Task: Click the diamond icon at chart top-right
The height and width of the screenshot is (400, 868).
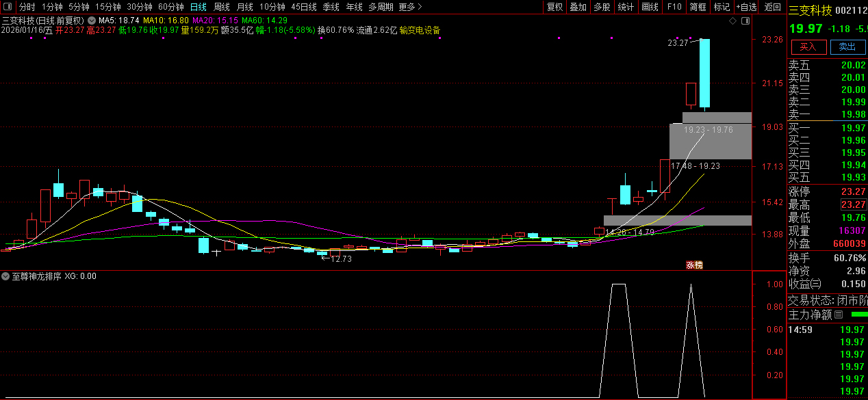Action: coord(732,21)
